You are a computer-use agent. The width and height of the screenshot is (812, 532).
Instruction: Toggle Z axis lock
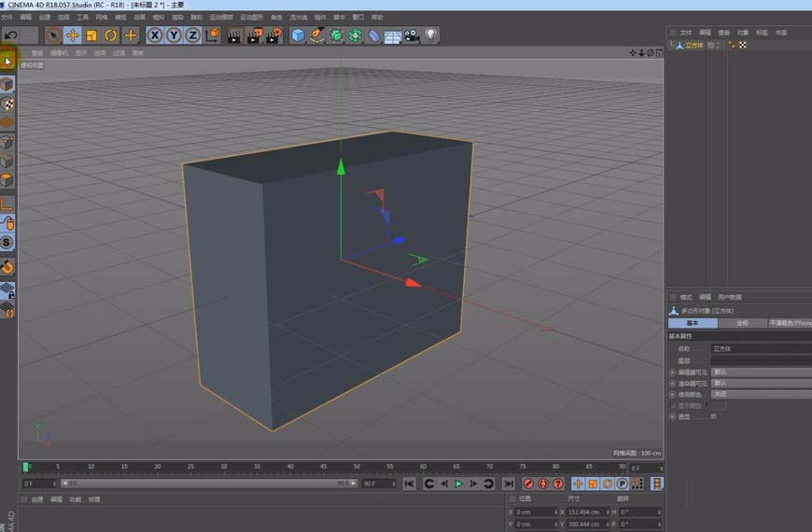[192, 35]
